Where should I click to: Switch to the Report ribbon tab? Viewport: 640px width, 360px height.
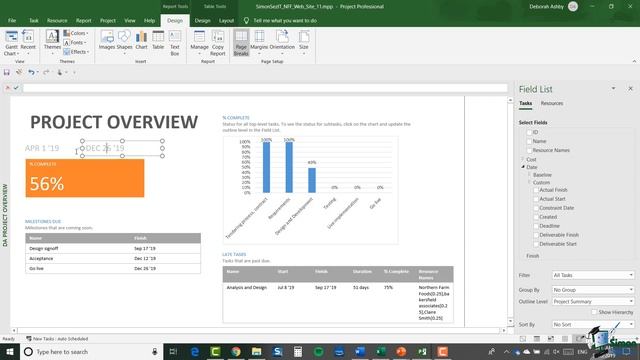83,20
